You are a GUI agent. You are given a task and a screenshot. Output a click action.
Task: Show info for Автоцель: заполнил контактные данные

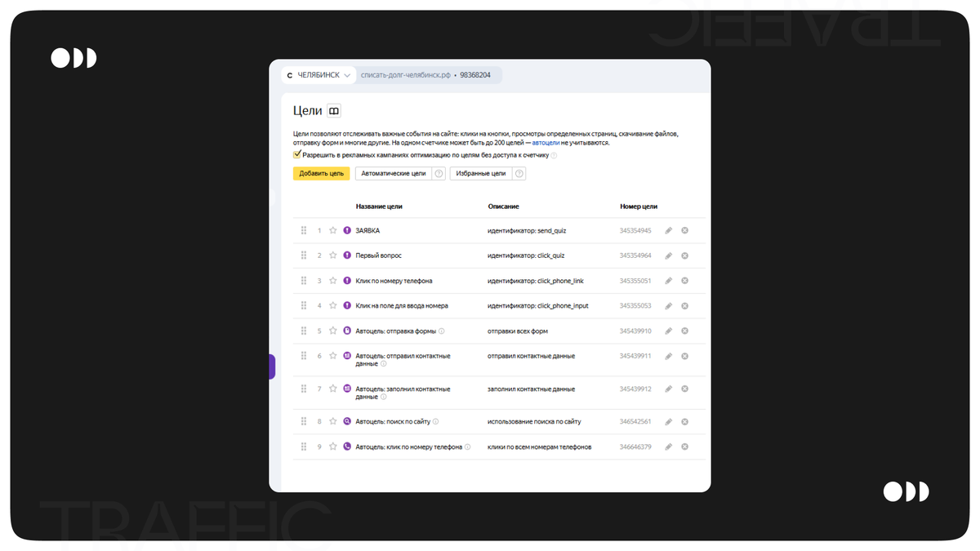coord(384,397)
